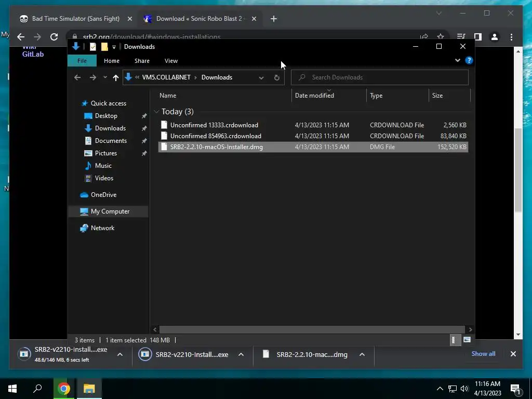Go back in File Explorer history
The width and height of the screenshot is (532, 399).
[77, 77]
